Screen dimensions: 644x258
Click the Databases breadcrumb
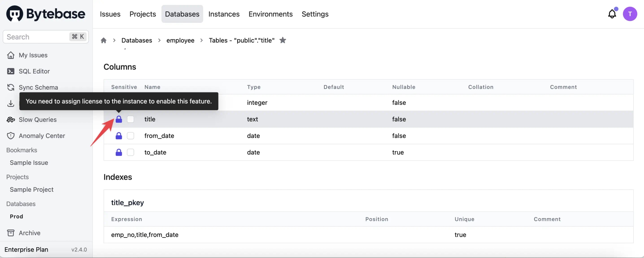coord(137,41)
